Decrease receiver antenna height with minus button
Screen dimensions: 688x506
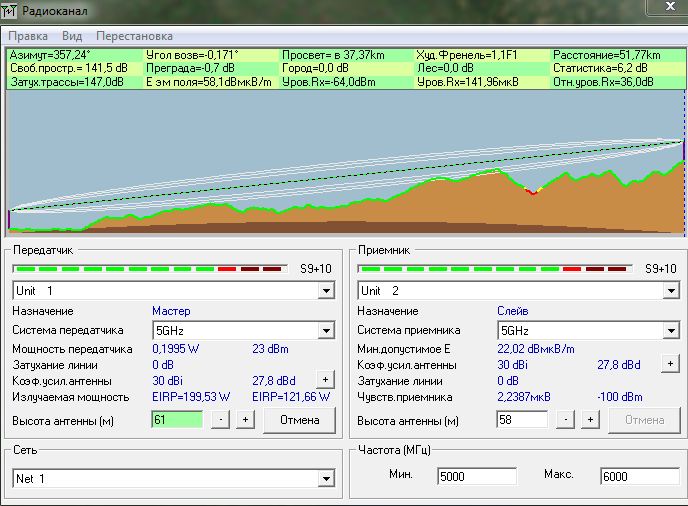click(x=566, y=420)
